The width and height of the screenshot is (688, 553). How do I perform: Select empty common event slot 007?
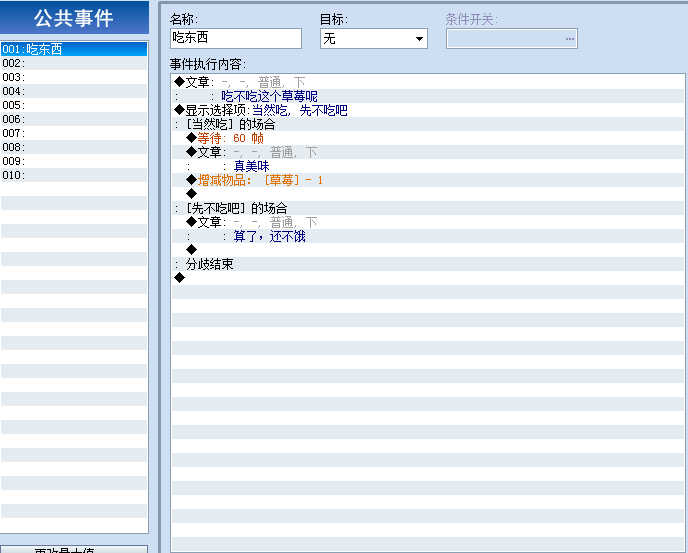(x=74, y=133)
